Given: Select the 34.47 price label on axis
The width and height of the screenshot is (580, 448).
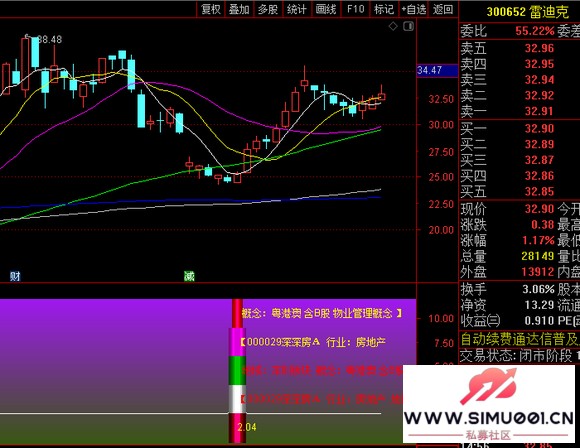Looking at the screenshot, I should [437, 70].
